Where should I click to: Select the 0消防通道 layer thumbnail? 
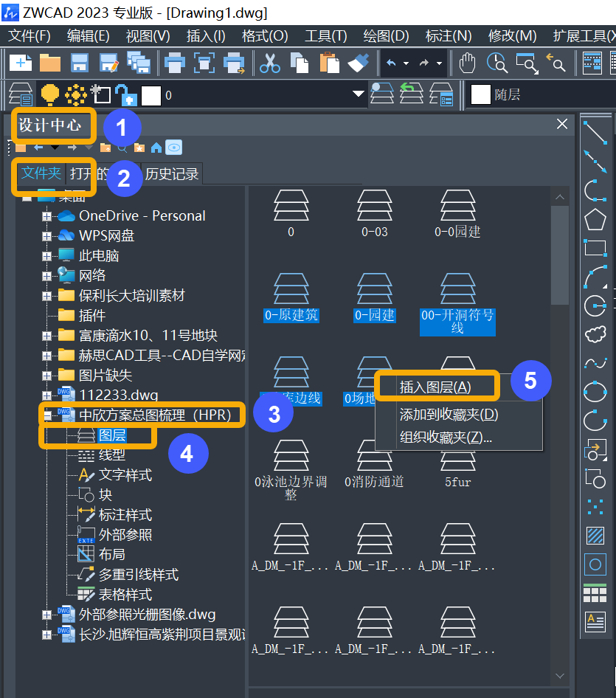tap(374, 465)
